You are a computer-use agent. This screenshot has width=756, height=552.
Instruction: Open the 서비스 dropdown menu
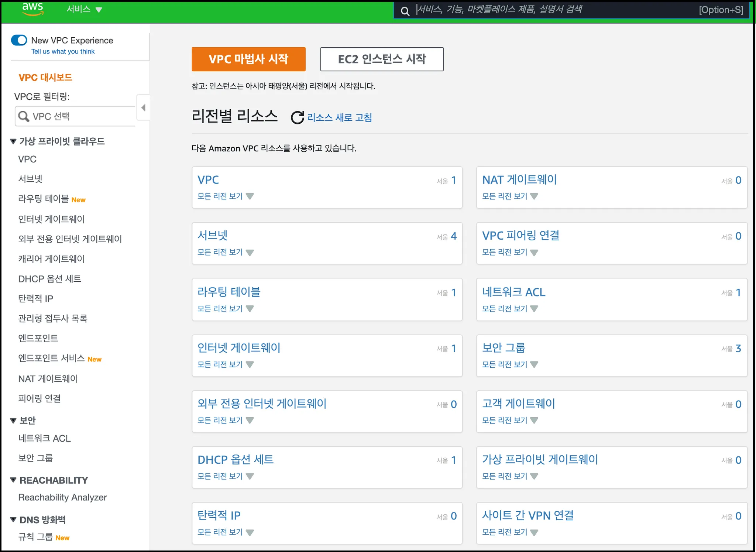84,9
